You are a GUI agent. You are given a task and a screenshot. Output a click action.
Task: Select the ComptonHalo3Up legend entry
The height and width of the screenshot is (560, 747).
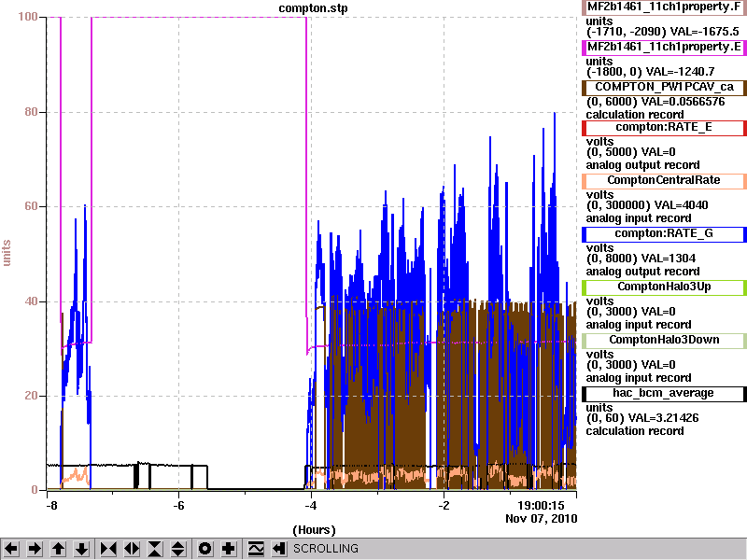coord(664,287)
